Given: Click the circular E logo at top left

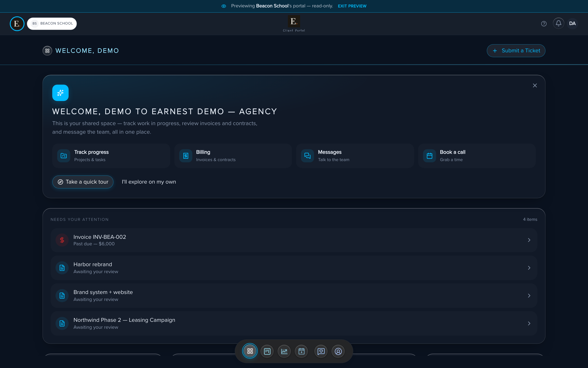Looking at the screenshot, I should coord(17,24).
